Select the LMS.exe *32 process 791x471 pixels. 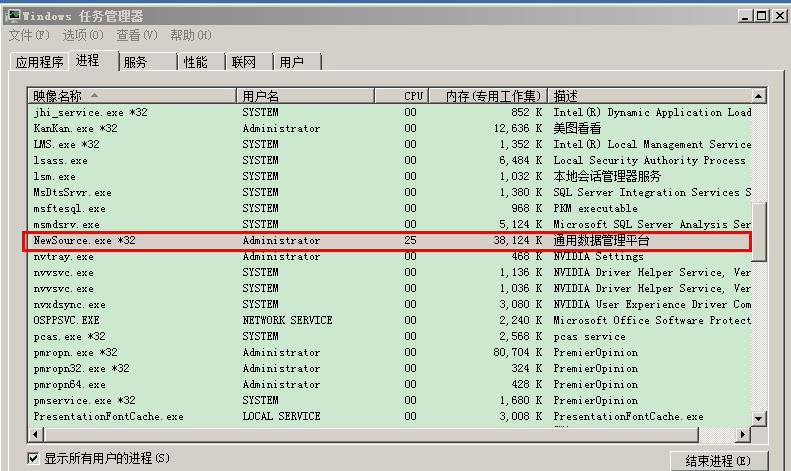coord(389,144)
